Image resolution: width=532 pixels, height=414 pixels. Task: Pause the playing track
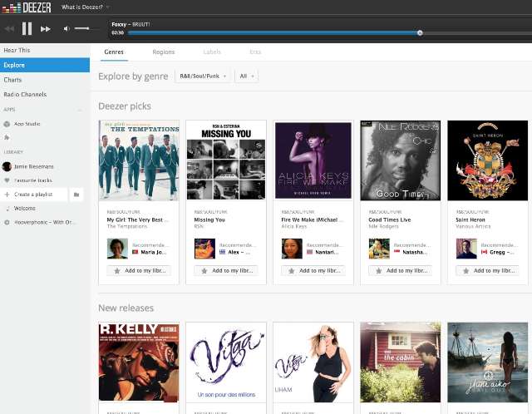[27, 28]
